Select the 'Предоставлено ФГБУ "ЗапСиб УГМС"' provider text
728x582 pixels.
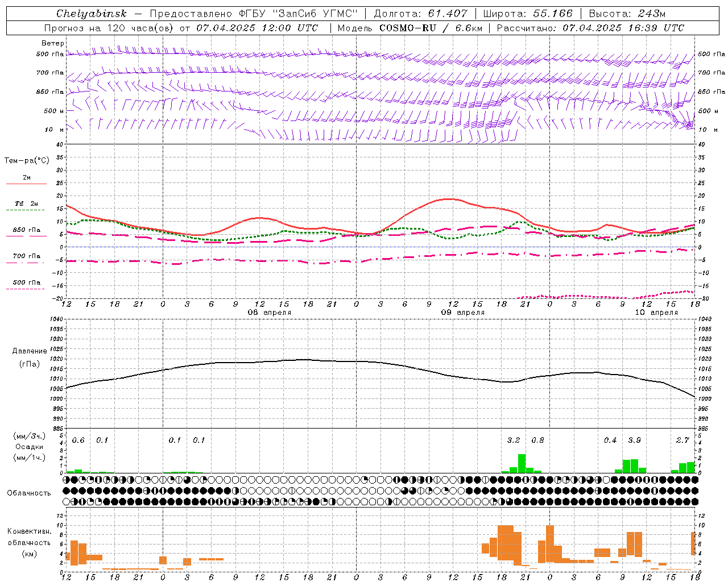[253, 14]
